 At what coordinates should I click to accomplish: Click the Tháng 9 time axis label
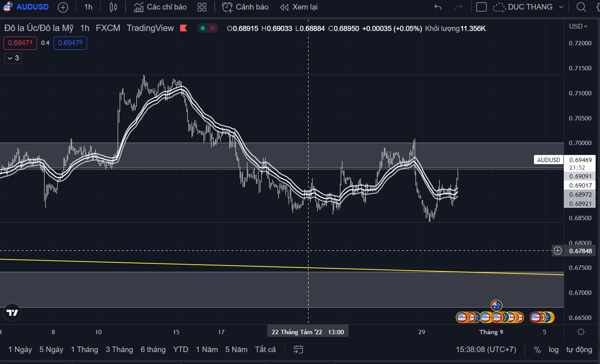(x=491, y=332)
